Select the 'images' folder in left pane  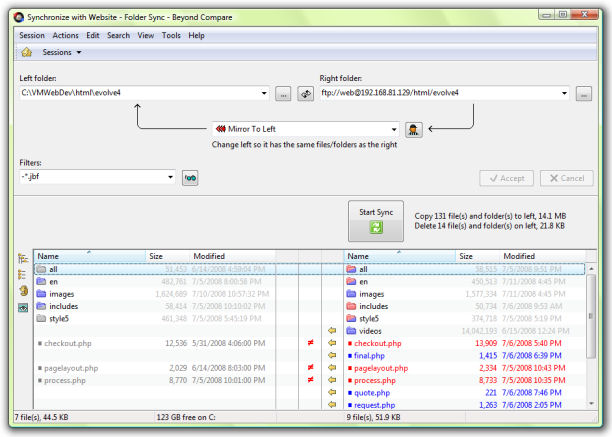155,294
